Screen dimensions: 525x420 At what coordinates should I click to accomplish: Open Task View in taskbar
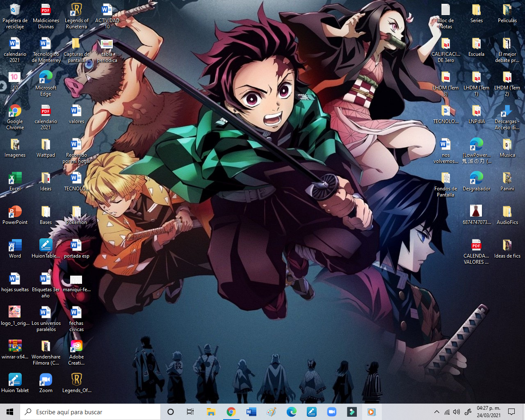pyautogui.click(x=190, y=412)
